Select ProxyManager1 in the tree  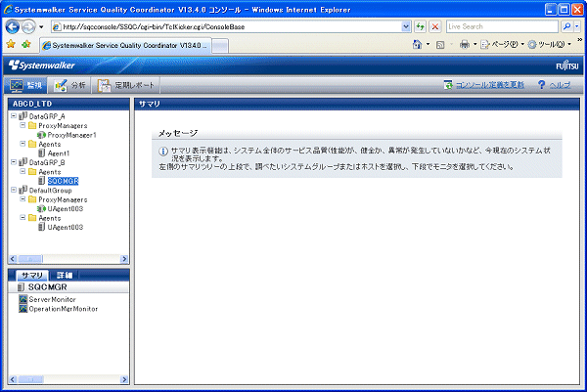click(71, 135)
